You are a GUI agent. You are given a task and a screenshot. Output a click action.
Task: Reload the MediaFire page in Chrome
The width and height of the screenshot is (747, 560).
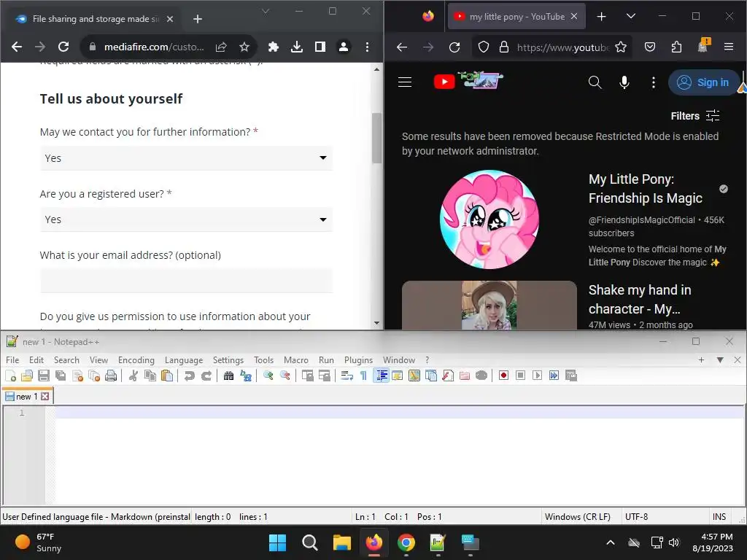63,47
